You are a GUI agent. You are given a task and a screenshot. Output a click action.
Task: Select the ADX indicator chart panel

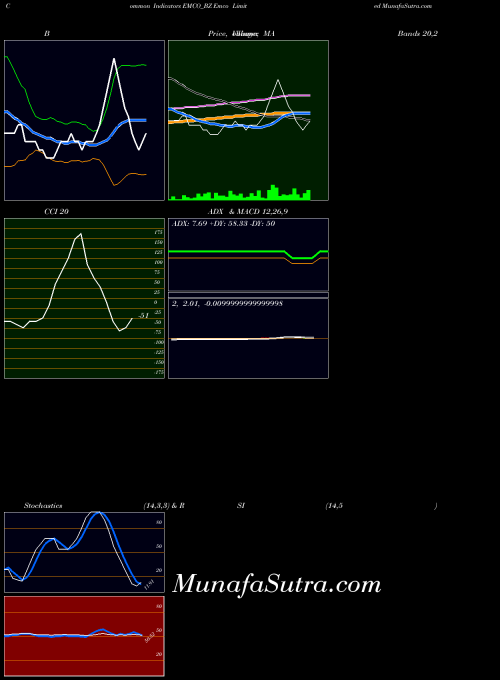pos(248,255)
